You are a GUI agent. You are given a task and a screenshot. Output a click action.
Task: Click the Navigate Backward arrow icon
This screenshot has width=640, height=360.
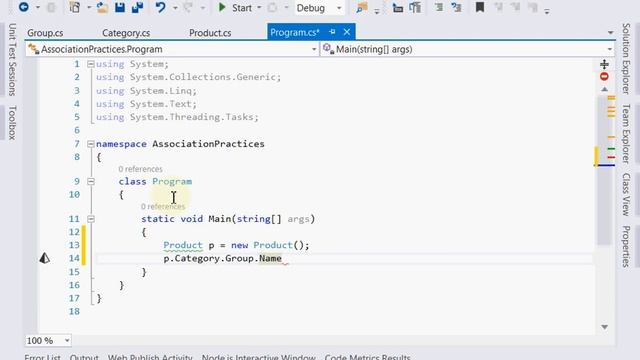pyautogui.click(x=24, y=7)
